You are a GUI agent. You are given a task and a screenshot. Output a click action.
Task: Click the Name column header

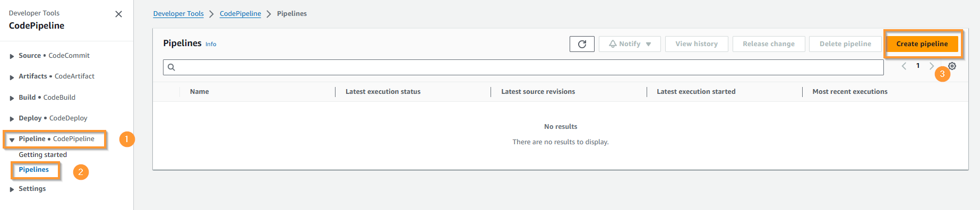click(x=200, y=92)
